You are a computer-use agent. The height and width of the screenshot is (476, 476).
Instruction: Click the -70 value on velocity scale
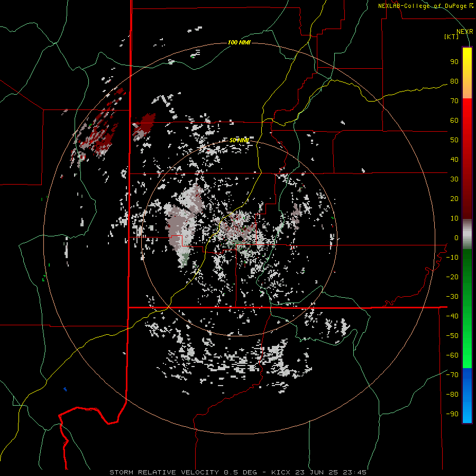pos(452,375)
